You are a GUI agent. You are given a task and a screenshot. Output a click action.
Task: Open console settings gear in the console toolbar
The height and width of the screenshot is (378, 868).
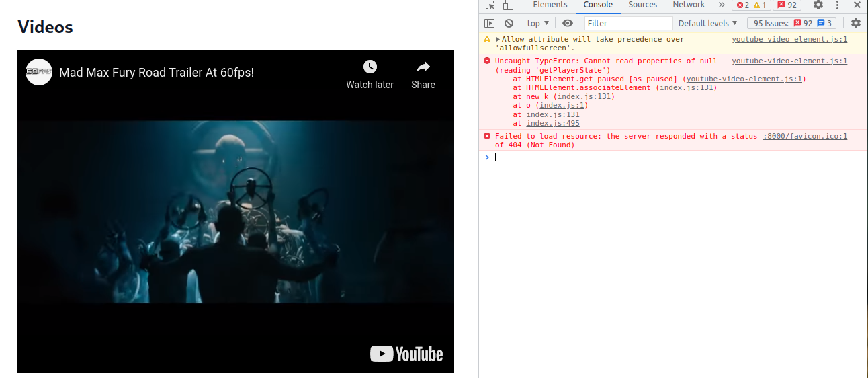point(855,23)
